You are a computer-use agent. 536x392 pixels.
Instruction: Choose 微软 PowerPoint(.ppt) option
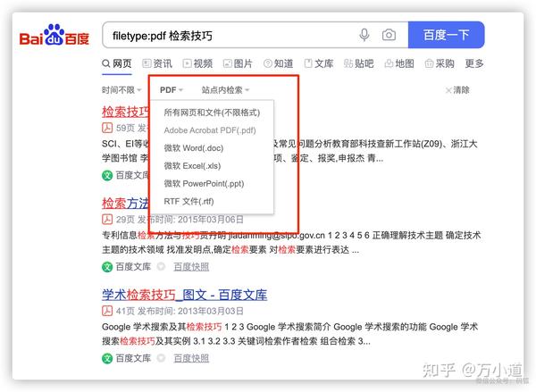(204, 184)
